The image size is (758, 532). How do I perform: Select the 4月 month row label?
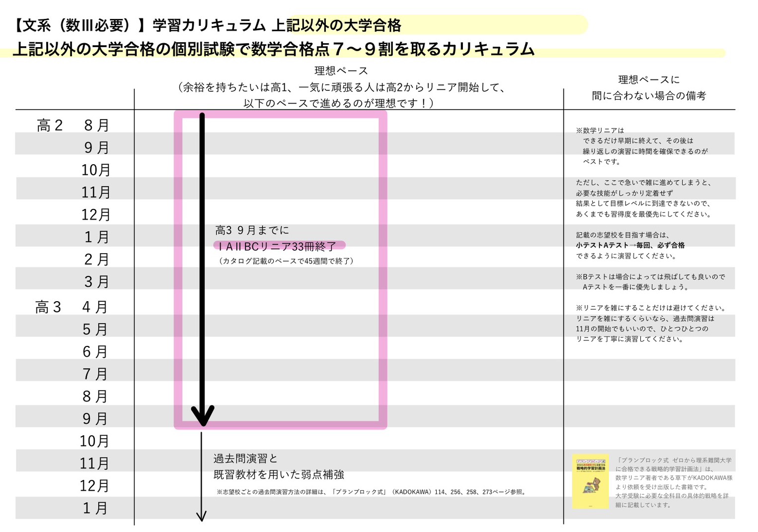pyautogui.click(x=95, y=307)
